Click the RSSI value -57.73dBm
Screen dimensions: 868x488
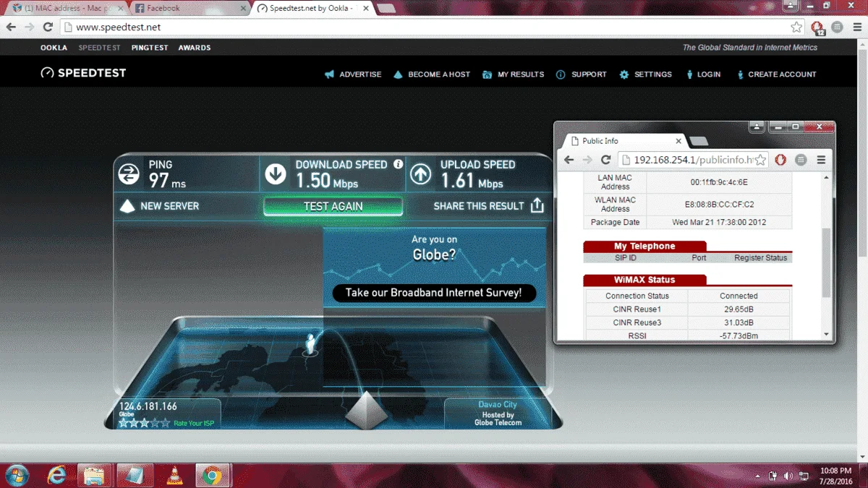[739, 335]
